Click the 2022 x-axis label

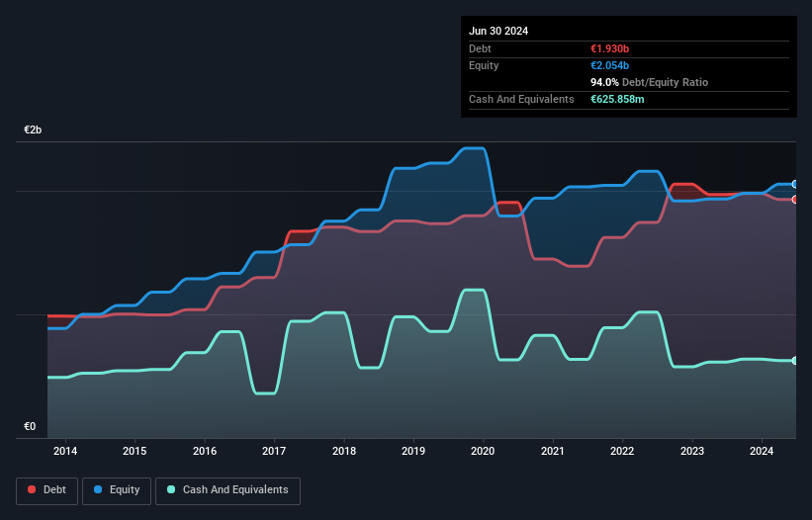pyautogui.click(x=622, y=451)
